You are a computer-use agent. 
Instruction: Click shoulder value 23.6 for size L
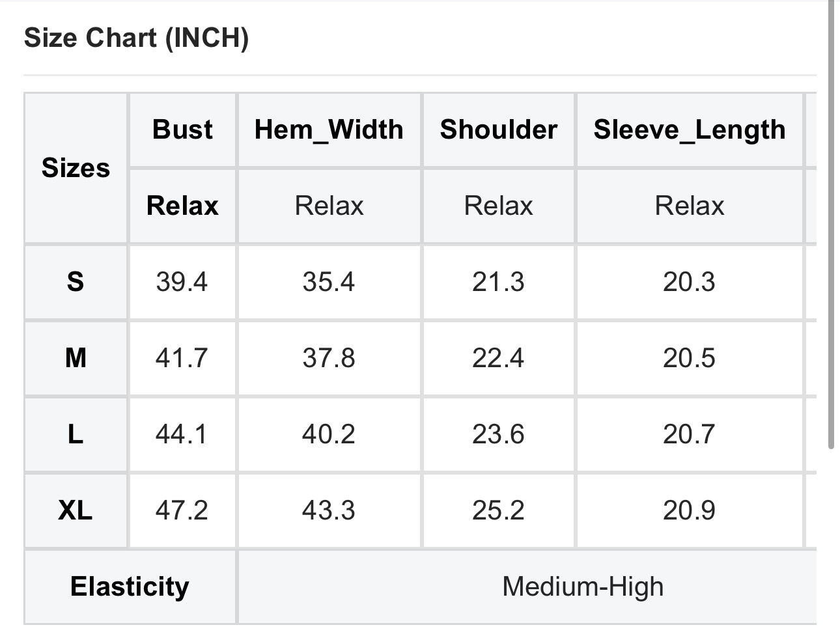pyautogui.click(x=498, y=434)
